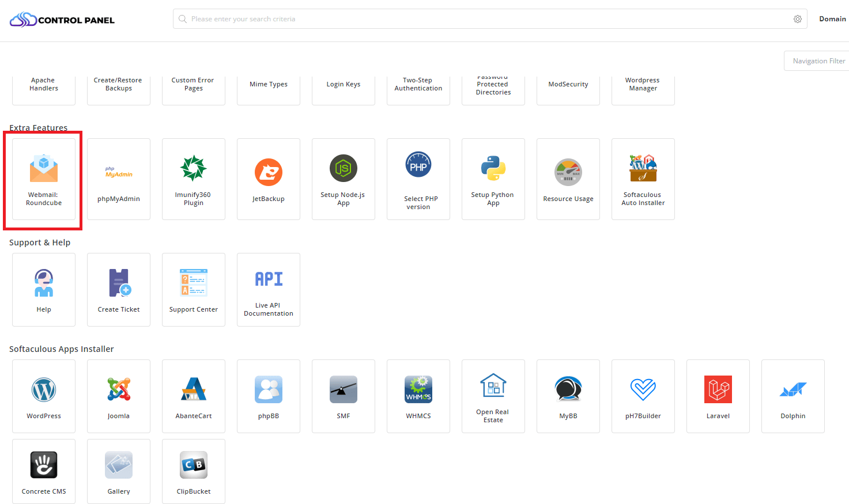Screen dimensions: 849x504
Task: Install Joomla
Action: tap(118, 396)
